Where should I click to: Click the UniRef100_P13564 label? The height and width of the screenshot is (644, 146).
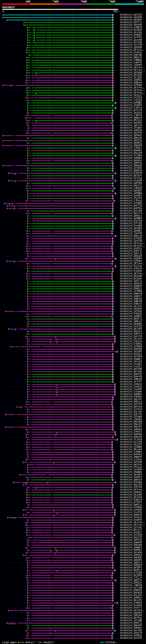pyautogui.click(x=131, y=156)
